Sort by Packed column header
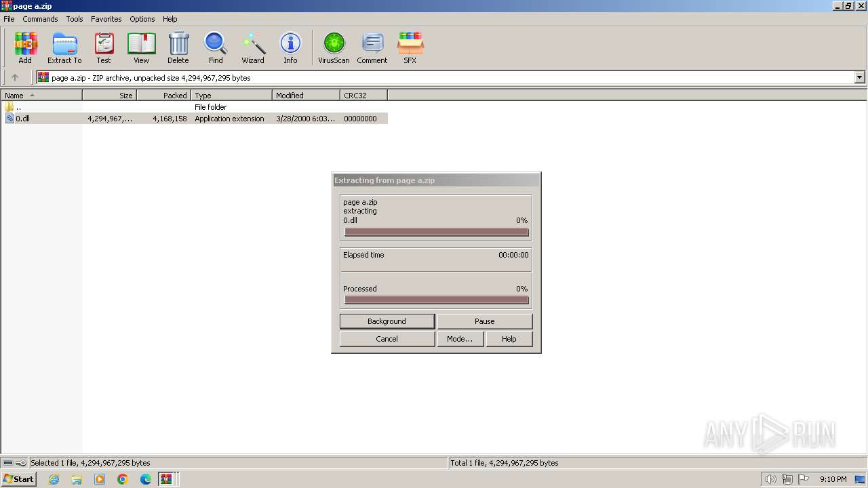 pyautogui.click(x=163, y=96)
